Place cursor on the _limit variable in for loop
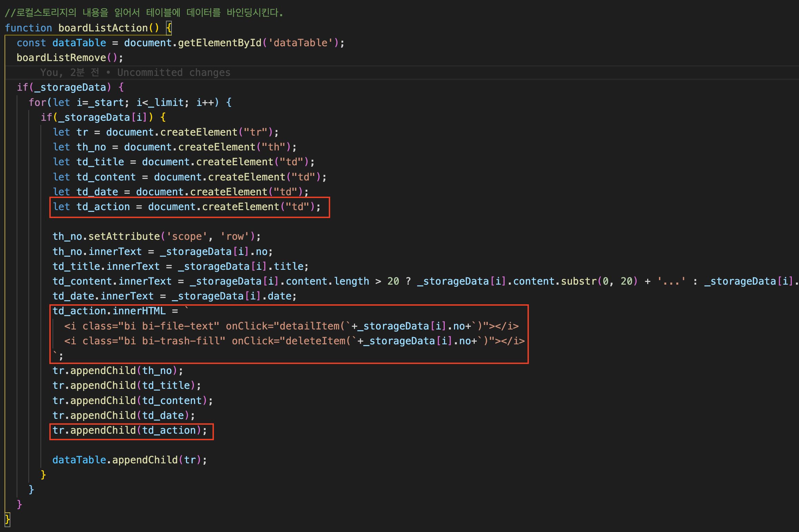 tap(169, 102)
